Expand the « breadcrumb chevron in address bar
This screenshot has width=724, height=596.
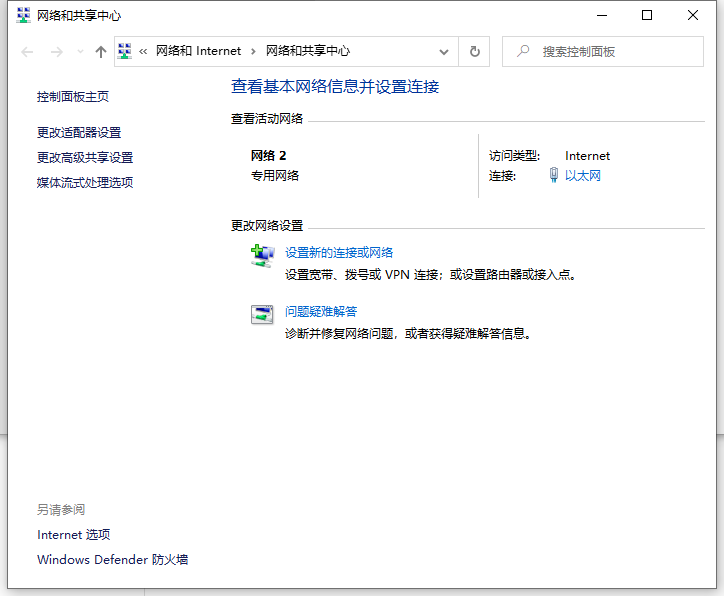coord(144,51)
